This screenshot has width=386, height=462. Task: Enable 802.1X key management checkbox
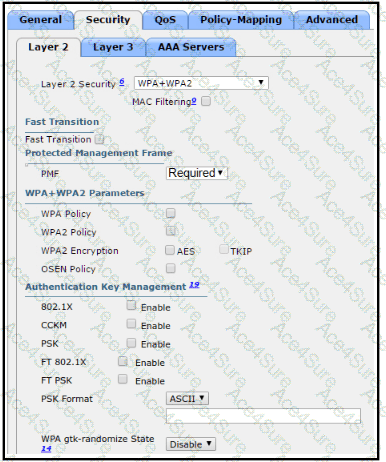(131, 305)
